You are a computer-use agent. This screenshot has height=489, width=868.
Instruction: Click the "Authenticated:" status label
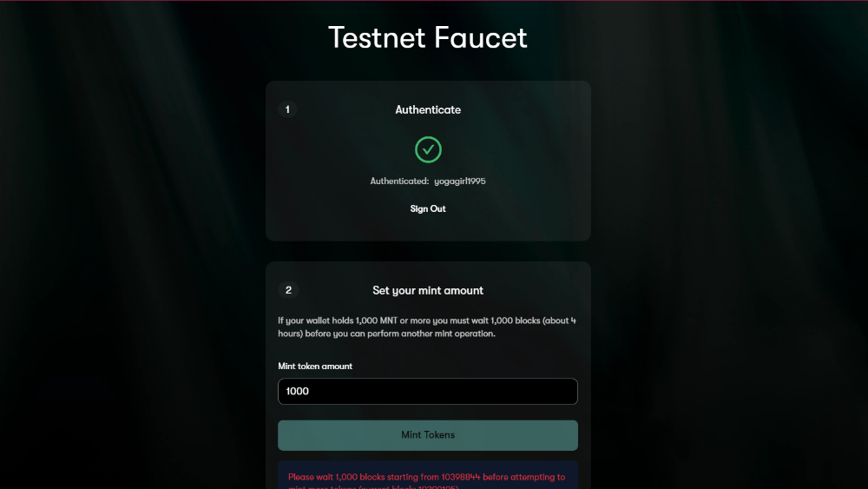(399, 181)
